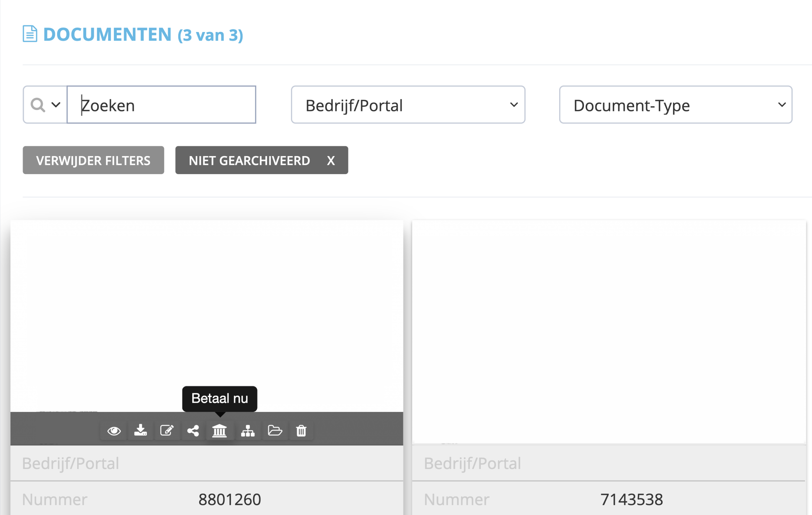Click the open folder icon on document 8801260
812x515 pixels.
click(275, 431)
